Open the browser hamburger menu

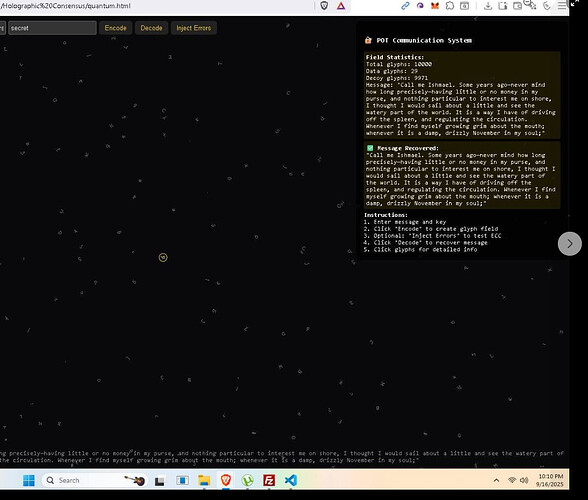(x=562, y=6)
